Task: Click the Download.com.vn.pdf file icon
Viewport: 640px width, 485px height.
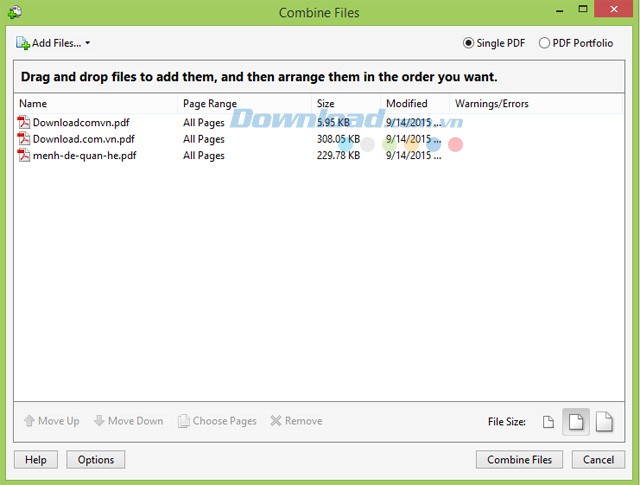Action: click(x=24, y=139)
